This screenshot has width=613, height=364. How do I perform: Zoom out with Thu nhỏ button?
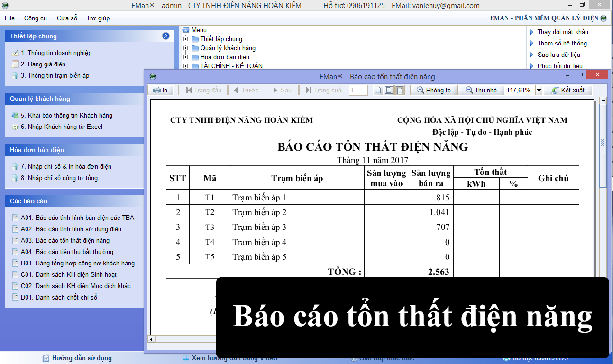click(x=481, y=90)
